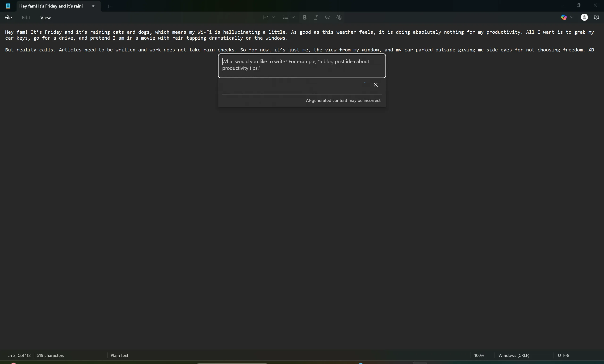Open the File menu
604x364 pixels.
(x=8, y=17)
